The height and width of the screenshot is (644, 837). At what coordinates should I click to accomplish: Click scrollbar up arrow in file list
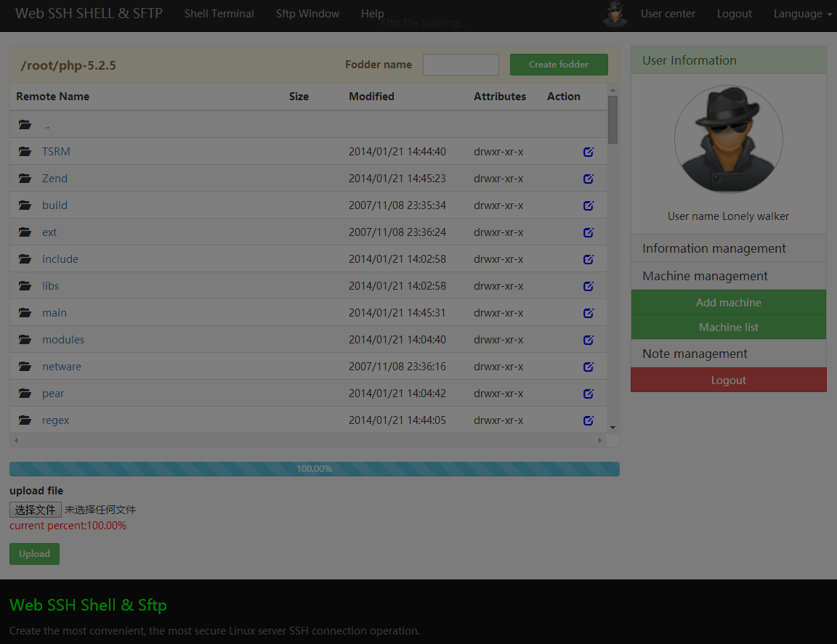click(x=612, y=90)
